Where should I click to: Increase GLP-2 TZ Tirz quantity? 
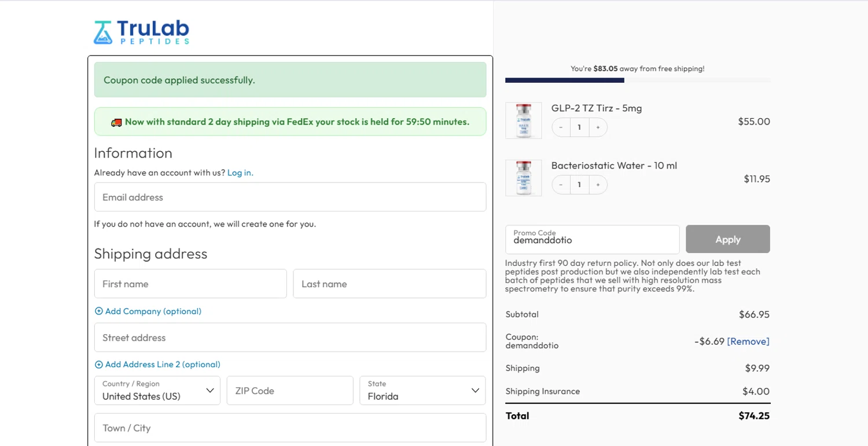tap(598, 127)
